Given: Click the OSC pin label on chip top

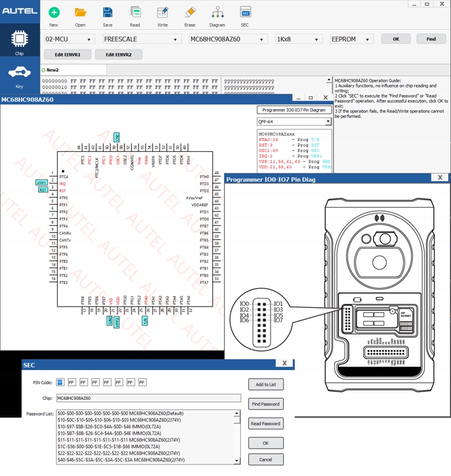Looking at the screenshot, I should [116, 138].
